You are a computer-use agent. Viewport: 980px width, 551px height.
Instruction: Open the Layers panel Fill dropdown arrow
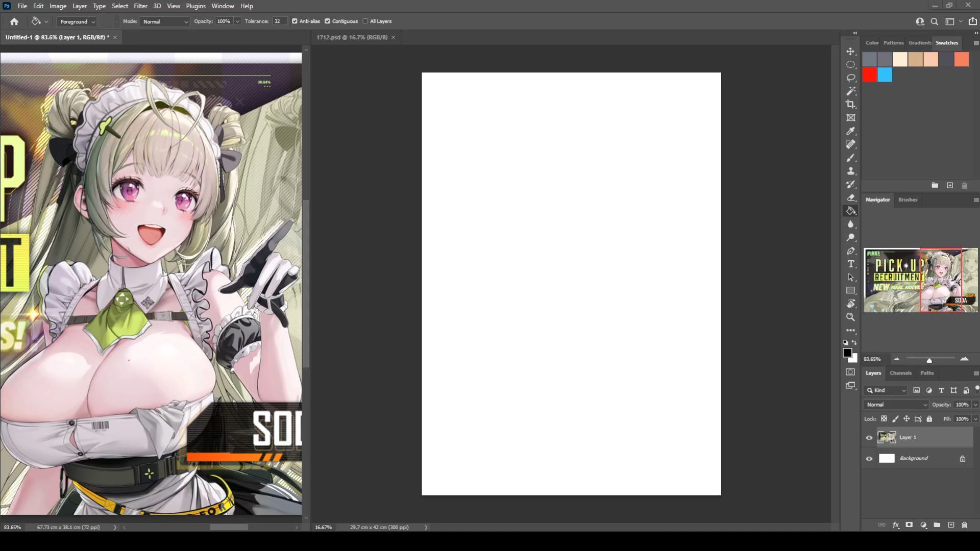[x=975, y=419]
